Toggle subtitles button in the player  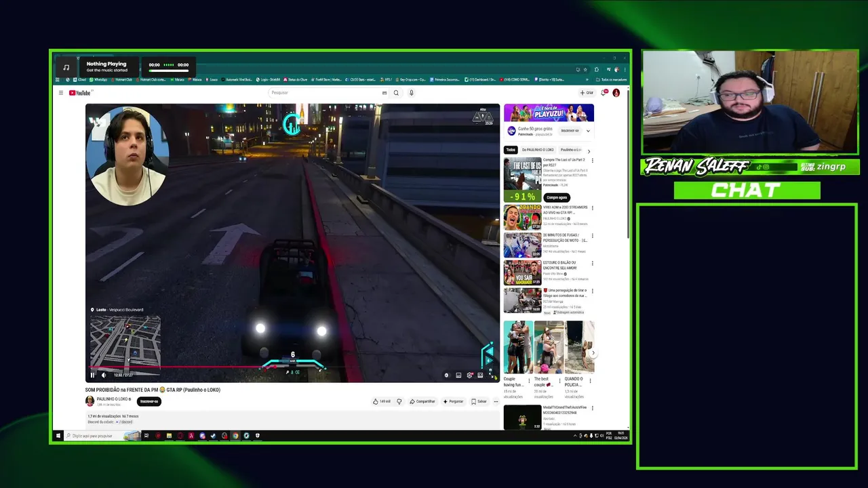coord(458,375)
